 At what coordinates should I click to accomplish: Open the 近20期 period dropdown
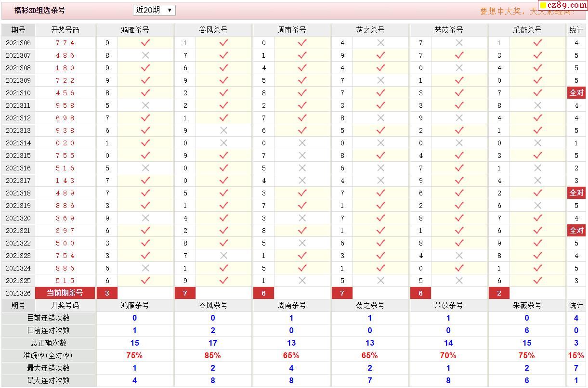[x=154, y=10]
